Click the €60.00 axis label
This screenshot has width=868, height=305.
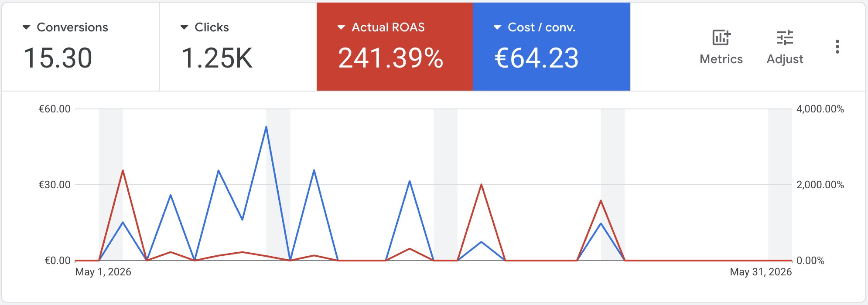(55, 109)
